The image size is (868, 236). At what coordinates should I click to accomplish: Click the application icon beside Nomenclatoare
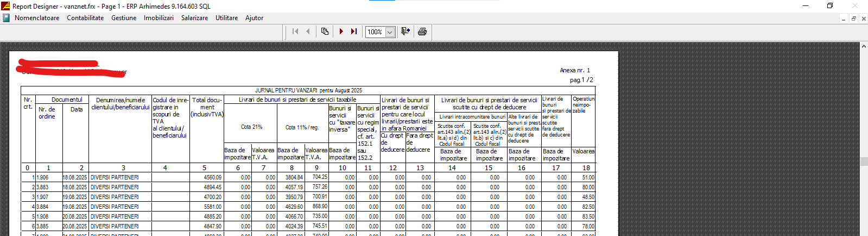(x=6, y=18)
